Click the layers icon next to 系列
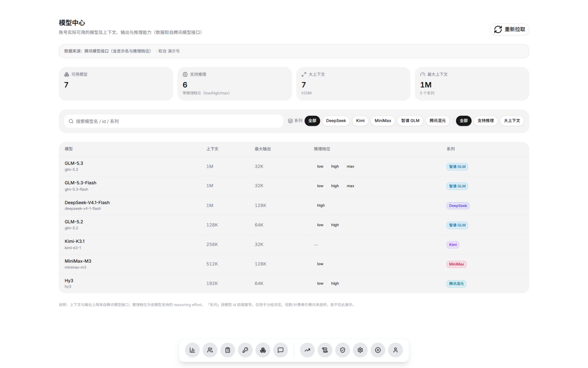 pos(290,121)
